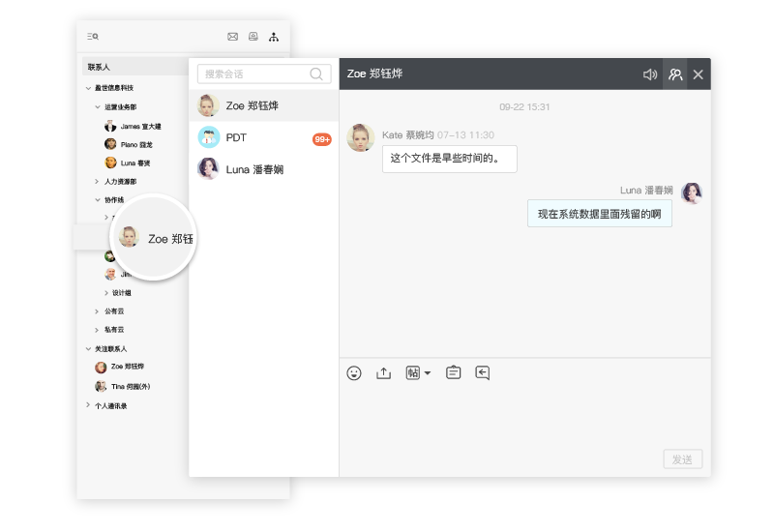The image size is (774, 532).
Task: Click Kate's avatar in the chat
Action: point(360,138)
